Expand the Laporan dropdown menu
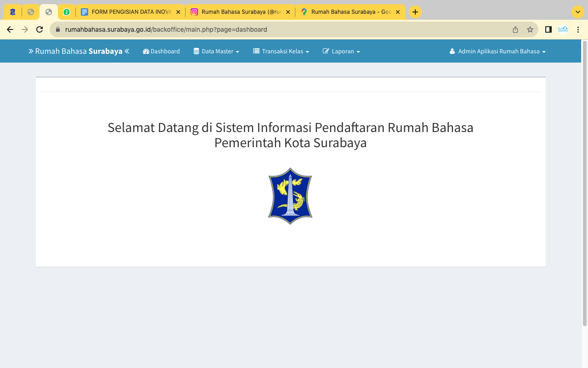588x368 pixels. (x=341, y=52)
